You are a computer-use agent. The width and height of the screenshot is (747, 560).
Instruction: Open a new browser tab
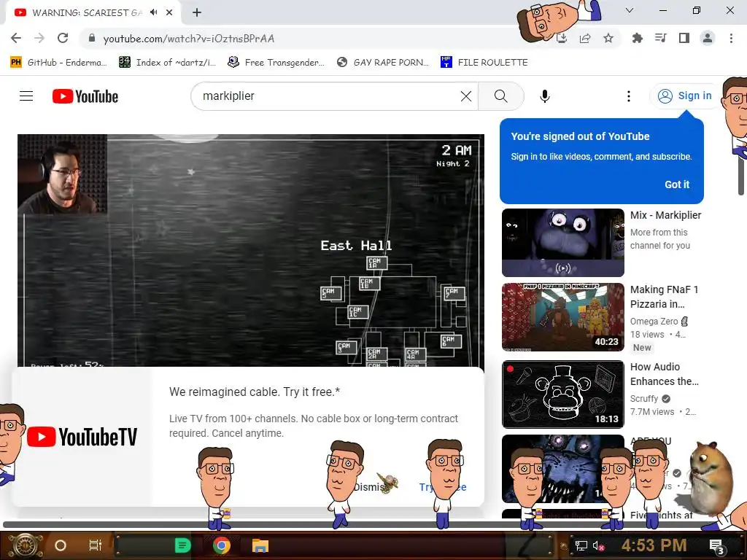(197, 12)
